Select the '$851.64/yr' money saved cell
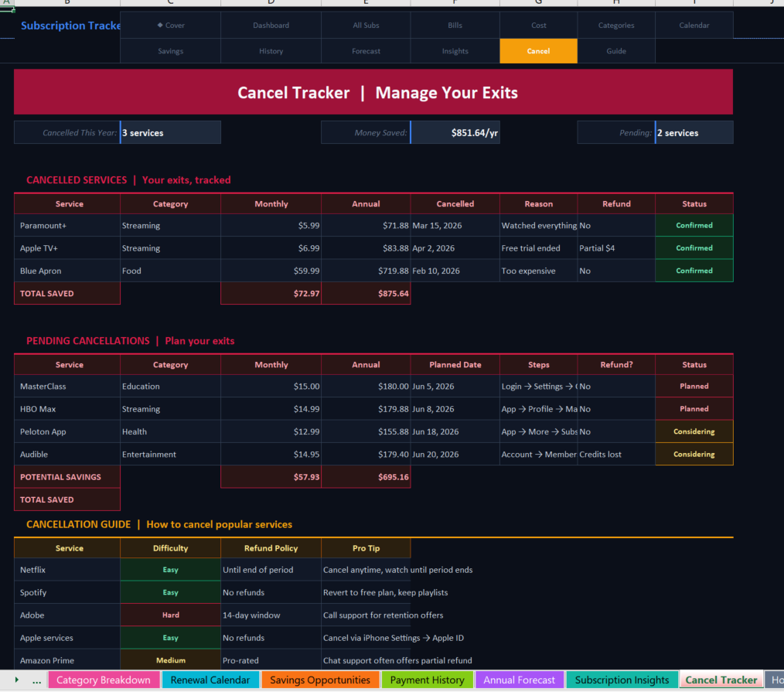Screen dimensions: 784x692 tap(455, 132)
